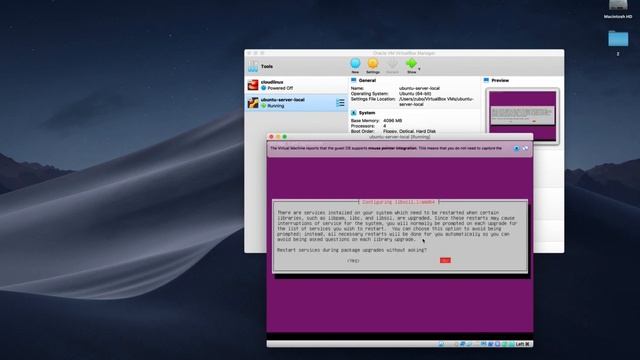
Task: Click the greyed Discard toolbar icon
Action: pyautogui.click(x=392, y=65)
